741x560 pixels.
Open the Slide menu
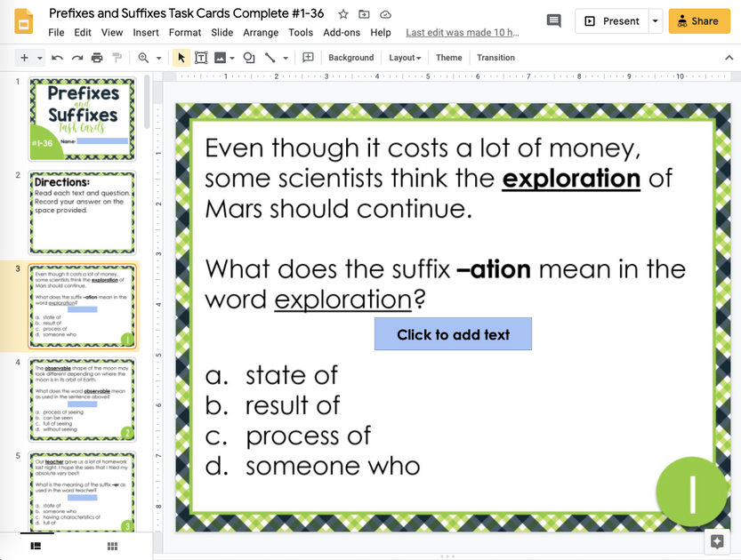tap(222, 33)
